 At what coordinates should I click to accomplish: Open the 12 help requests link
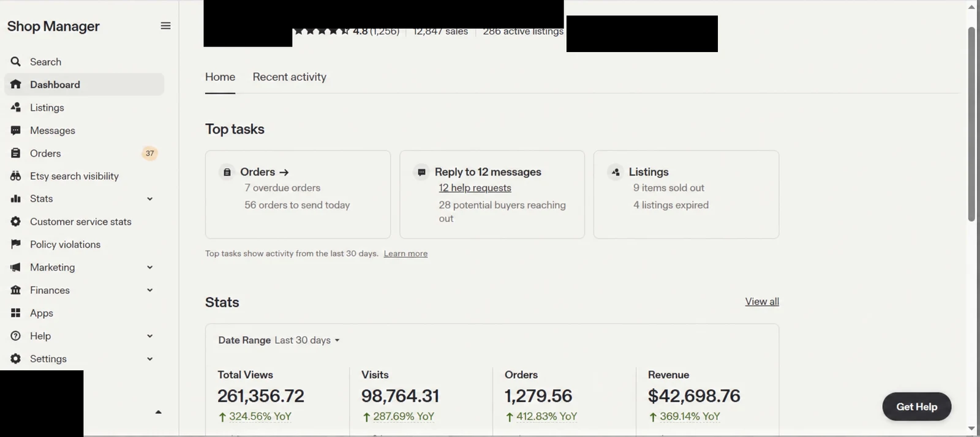[475, 188]
